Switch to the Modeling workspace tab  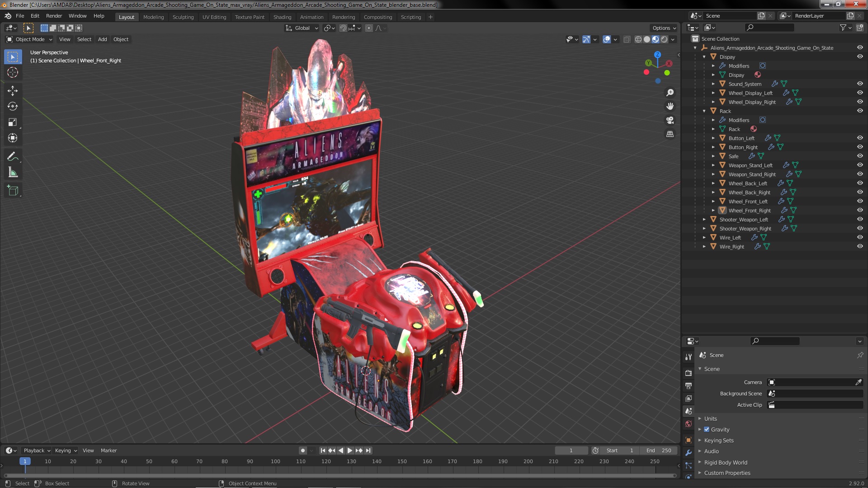153,17
